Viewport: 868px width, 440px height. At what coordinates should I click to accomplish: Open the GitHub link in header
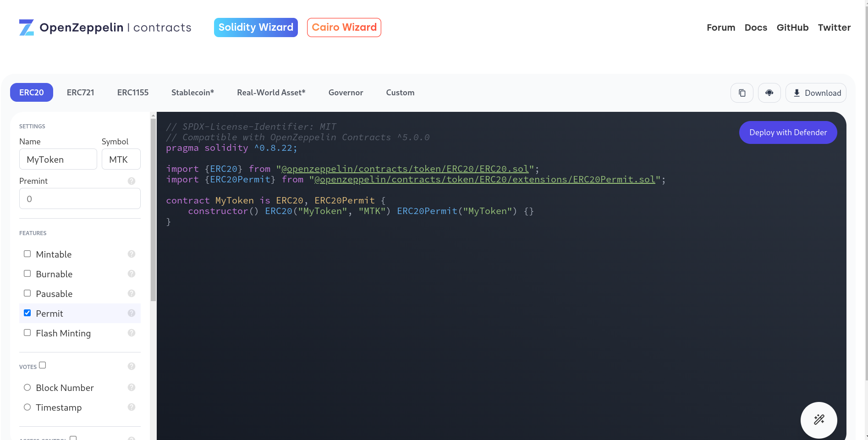(792, 27)
